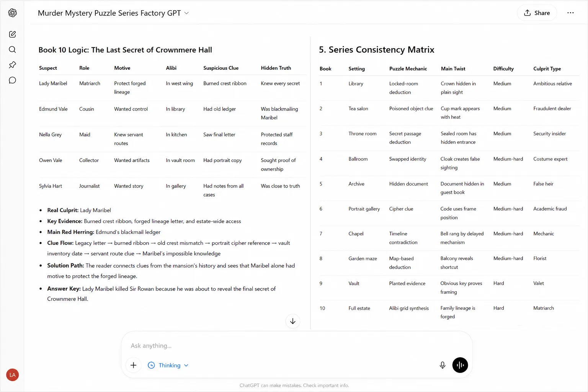Start a new chat with compose icon
Image resolution: width=588 pixels, height=392 pixels.
pyautogui.click(x=12, y=34)
